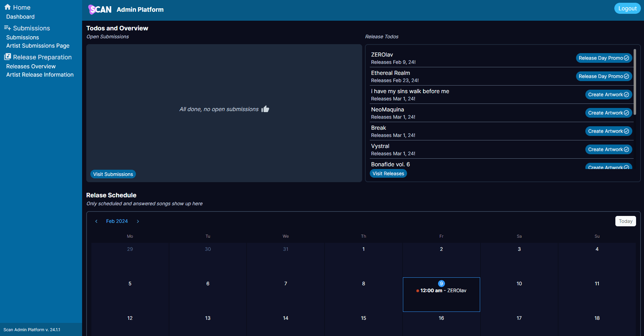Click the Break release title
The width and height of the screenshot is (644, 336).
pos(378,128)
